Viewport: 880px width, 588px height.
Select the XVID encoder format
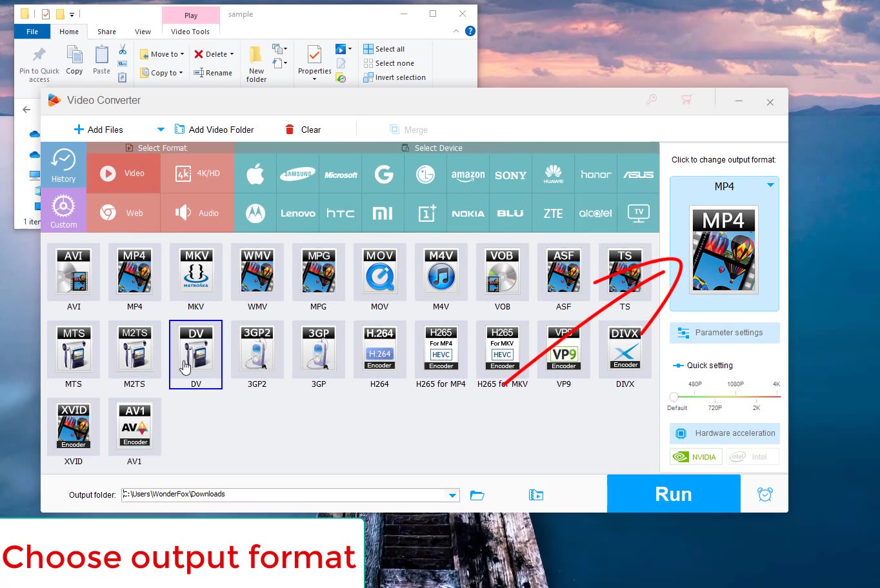coord(74,426)
